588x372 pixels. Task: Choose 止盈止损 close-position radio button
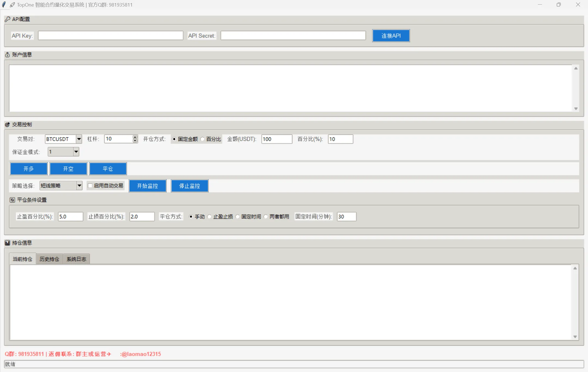pyautogui.click(x=209, y=217)
